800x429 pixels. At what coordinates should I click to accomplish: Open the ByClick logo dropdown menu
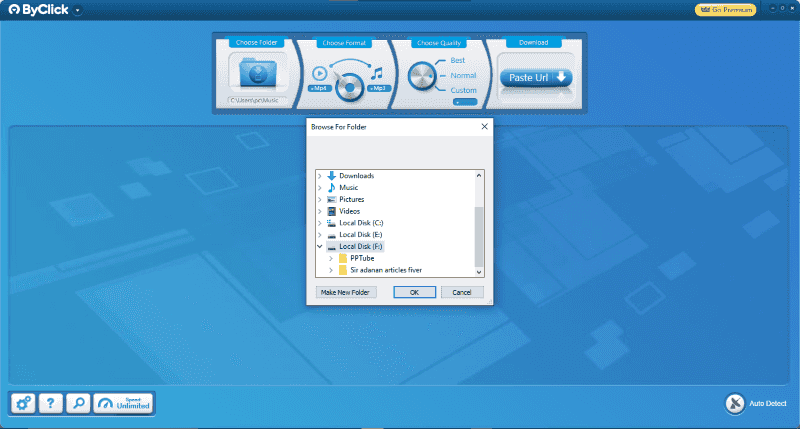point(78,10)
